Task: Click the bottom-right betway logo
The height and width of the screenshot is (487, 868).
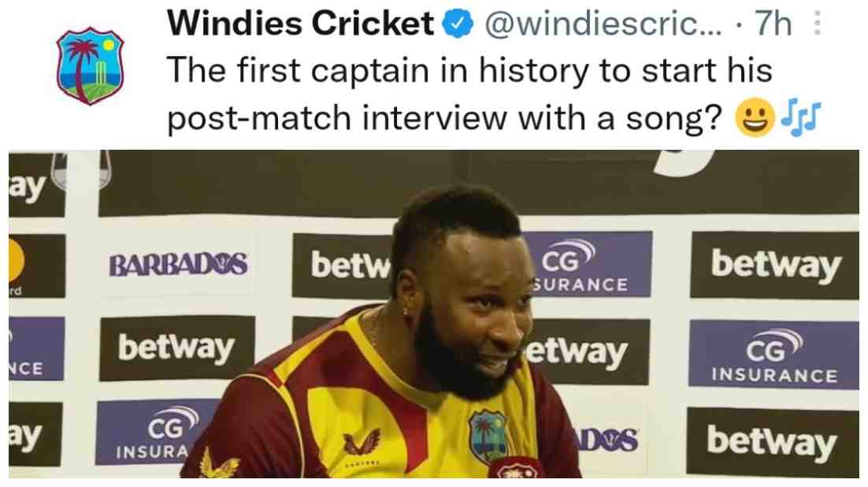Action: (772, 442)
